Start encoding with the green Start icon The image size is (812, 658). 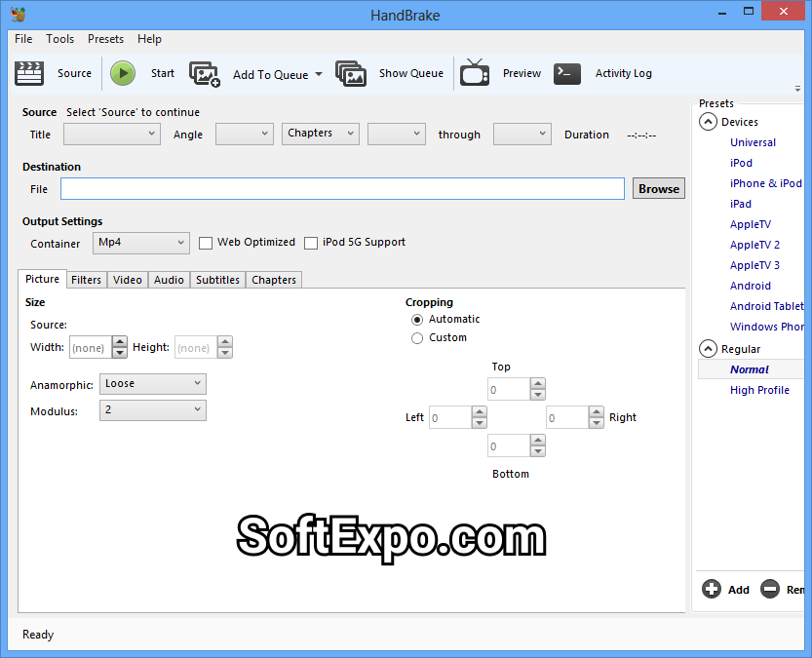coord(123,73)
